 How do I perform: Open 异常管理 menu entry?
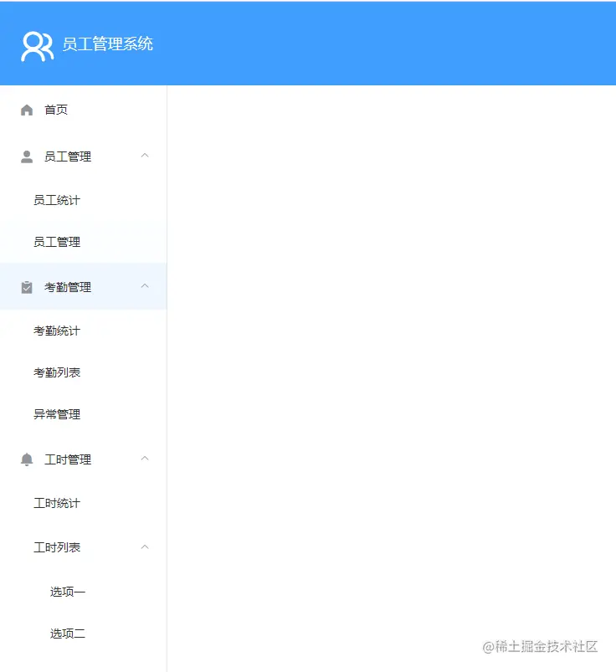[x=83, y=414]
